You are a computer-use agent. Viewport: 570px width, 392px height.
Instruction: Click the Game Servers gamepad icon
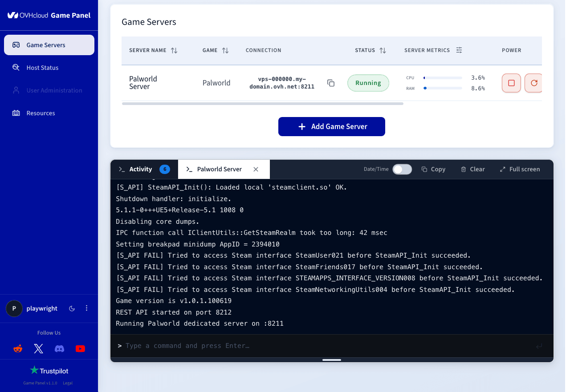pyautogui.click(x=16, y=45)
